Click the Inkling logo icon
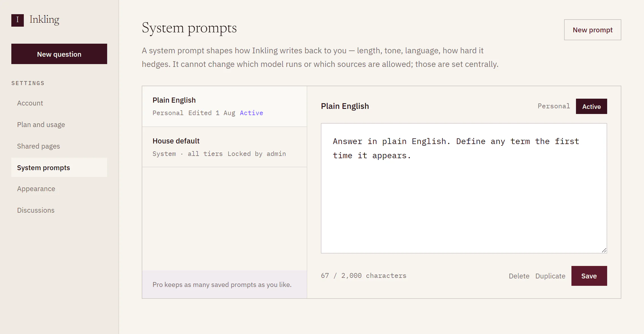Viewport: 644px width, 334px height. [x=18, y=20]
